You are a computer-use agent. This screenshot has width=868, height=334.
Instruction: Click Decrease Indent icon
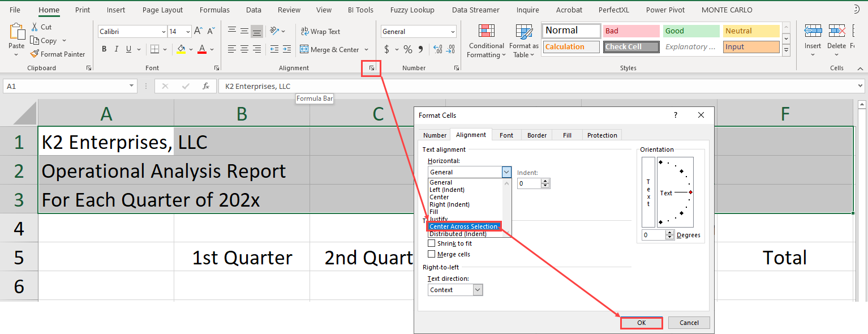click(x=274, y=49)
